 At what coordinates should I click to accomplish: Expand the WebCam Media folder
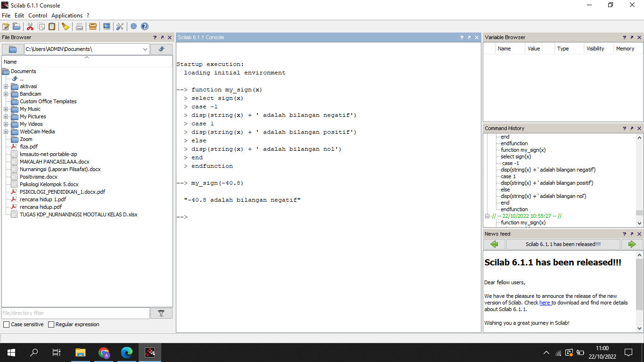click(6, 132)
